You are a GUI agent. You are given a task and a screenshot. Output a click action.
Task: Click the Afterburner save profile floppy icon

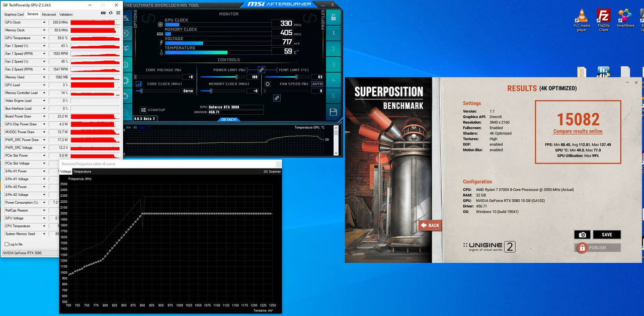point(333,112)
